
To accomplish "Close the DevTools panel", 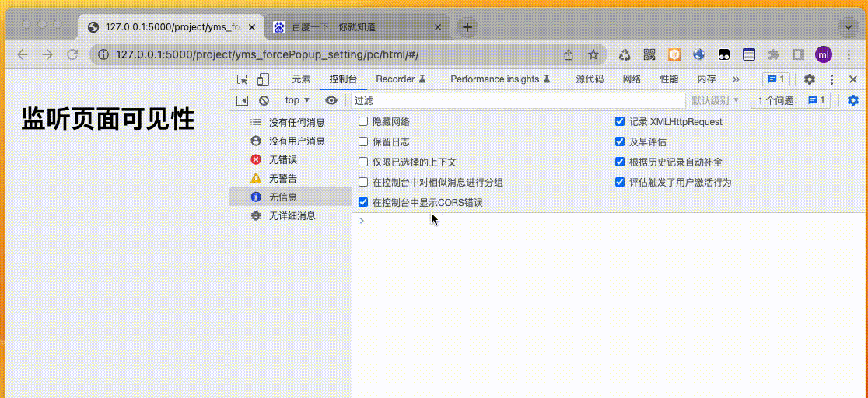I will pos(853,79).
